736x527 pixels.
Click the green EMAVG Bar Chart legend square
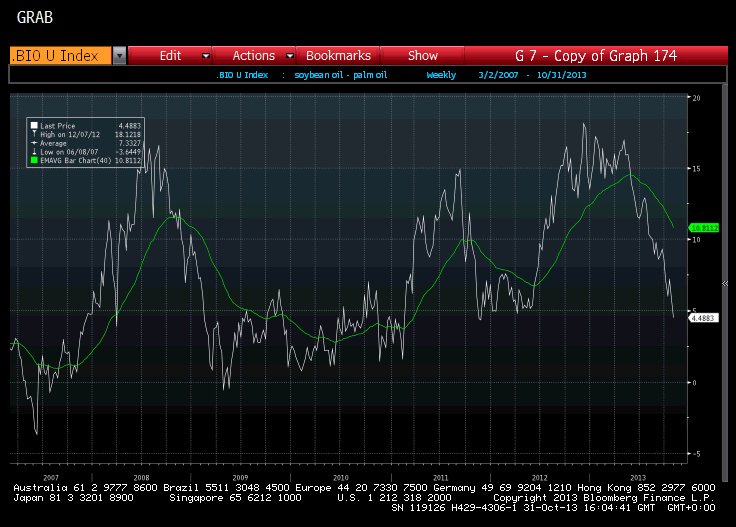point(34,158)
